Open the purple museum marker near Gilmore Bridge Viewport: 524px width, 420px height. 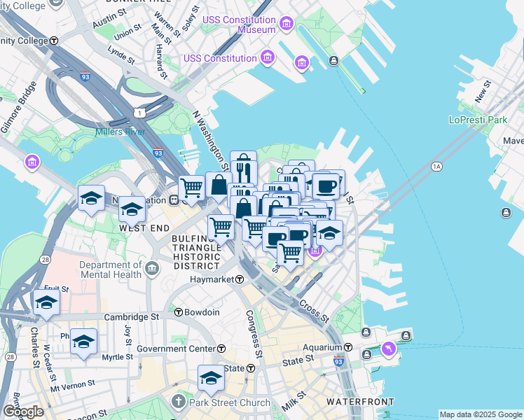tap(32, 162)
